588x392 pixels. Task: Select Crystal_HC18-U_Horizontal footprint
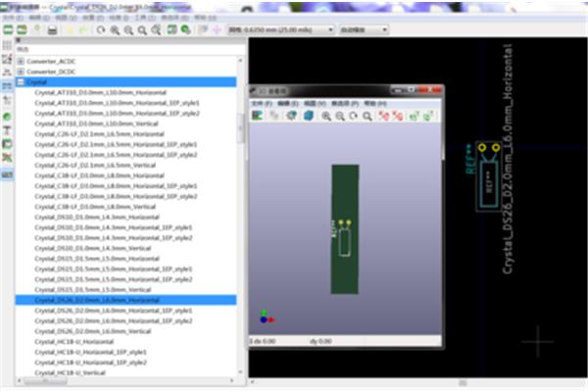pyautogui.click(x=73, y=342)
